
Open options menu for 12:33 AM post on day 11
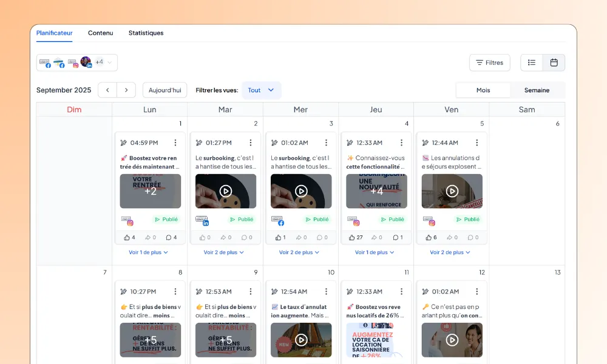click(x=401, y=291)
